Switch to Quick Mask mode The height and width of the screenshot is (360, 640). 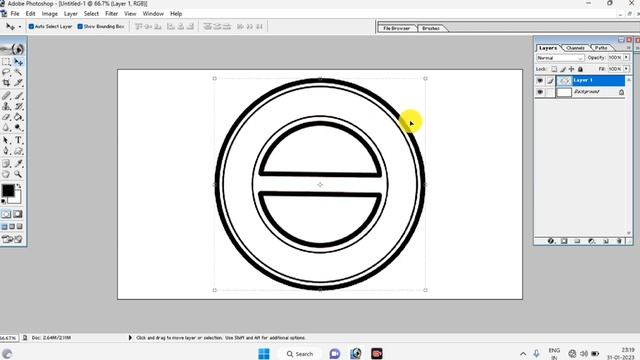(x=18, y=214)
